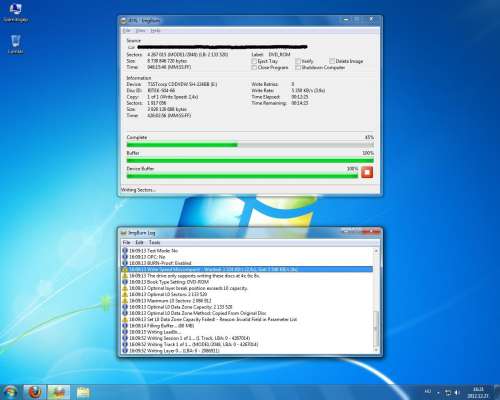Click info icon beside Filling Buffer entry
Screen dimensions: 500x400
coord(125,326)
